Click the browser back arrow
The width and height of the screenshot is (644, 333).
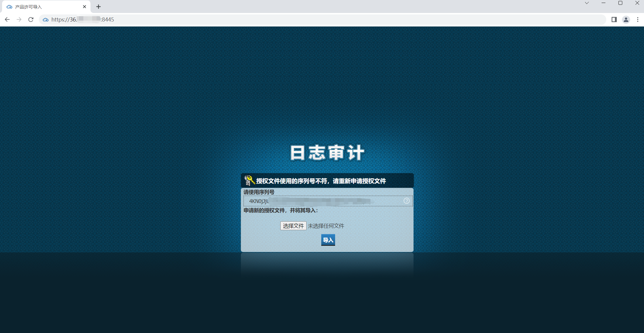pyautogui.click(x=7, y=19)
